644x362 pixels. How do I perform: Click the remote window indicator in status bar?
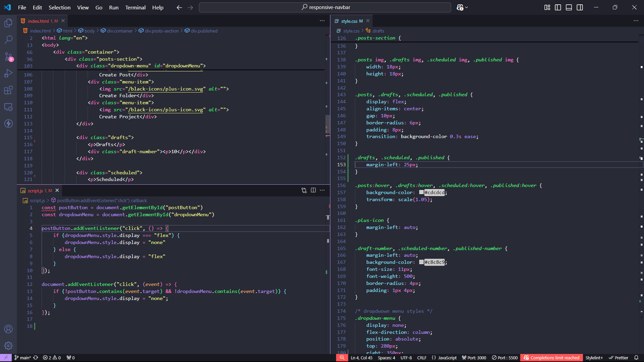coord(5,358)
